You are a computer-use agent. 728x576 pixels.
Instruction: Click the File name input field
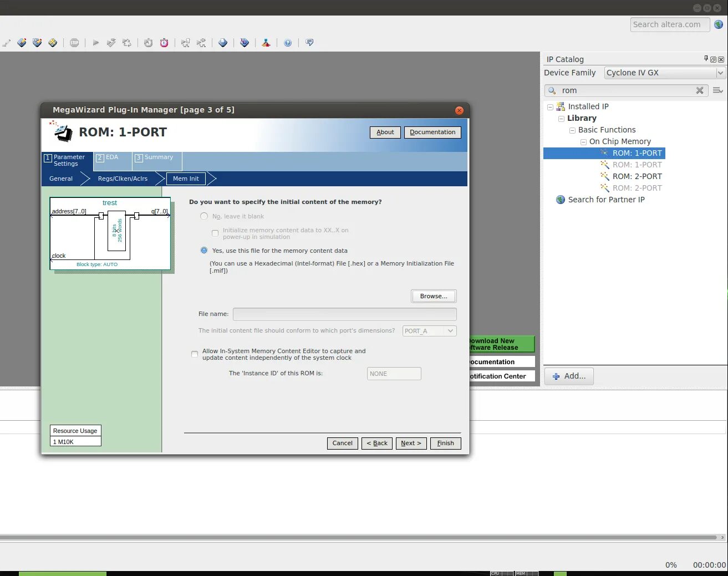point(345,314)
